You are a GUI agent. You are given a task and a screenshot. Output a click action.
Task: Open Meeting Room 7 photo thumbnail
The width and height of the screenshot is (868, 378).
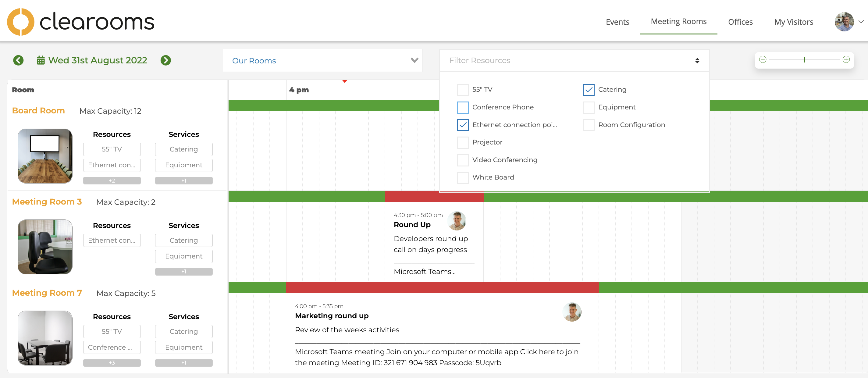(x=45, y=337)
